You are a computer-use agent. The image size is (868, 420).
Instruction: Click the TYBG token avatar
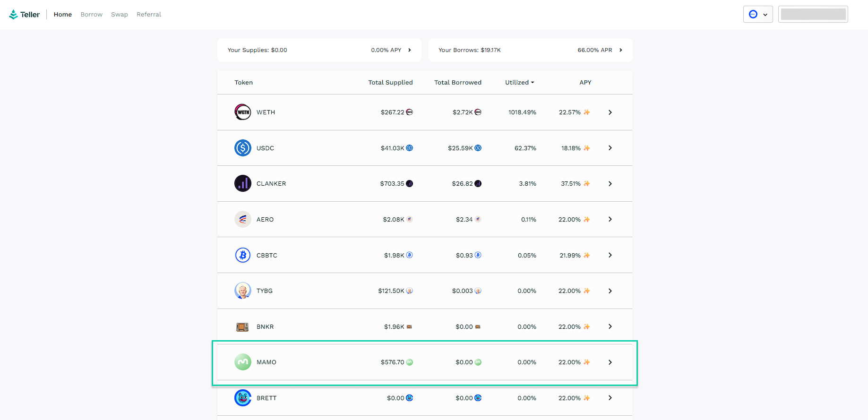pos(243,291)
